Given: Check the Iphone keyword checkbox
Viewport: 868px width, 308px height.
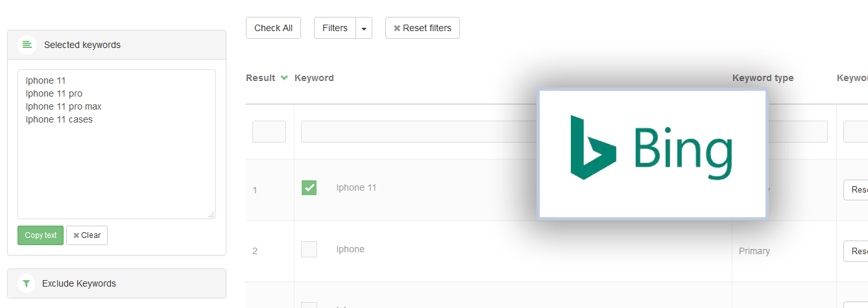Looking at the screenshot, I should [x=309, y=250].
